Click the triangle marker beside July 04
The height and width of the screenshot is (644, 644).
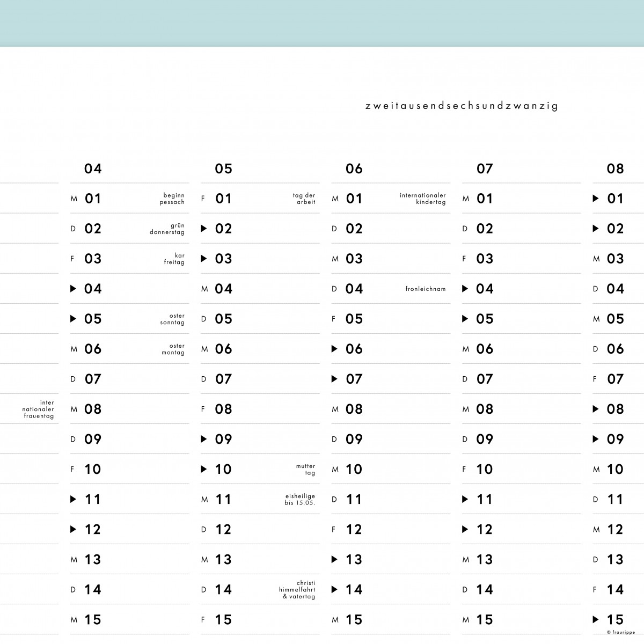[x=465, y=289]
